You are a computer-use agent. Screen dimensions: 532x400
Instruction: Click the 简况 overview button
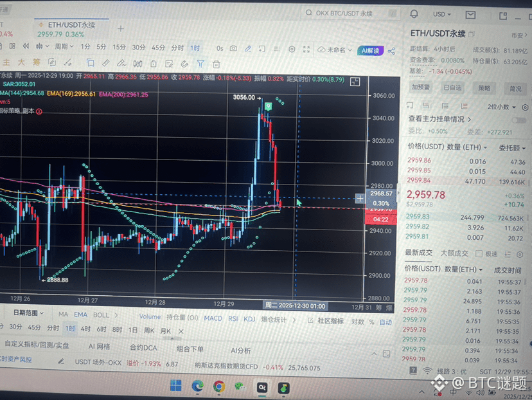(515, 89)
